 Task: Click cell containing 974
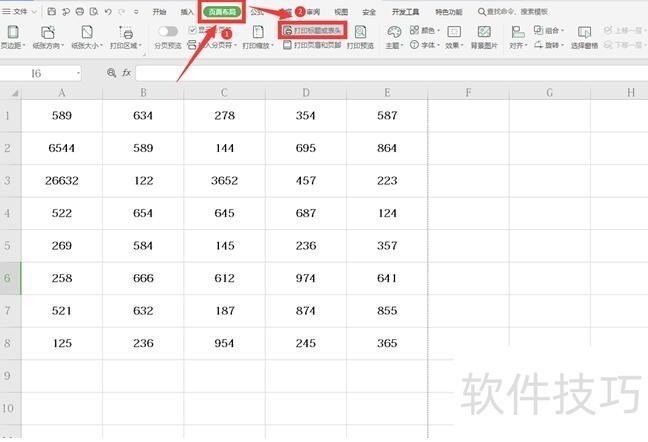pyautogui.click(x=305, y=278)
